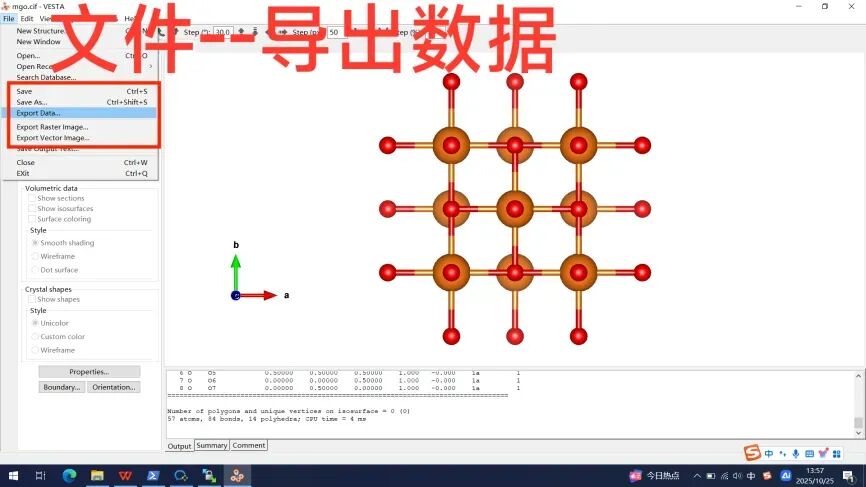Open the Edit menu
The height and width of the screenshot is (487, 866).
pyautogui.click(x=27, y=18)
